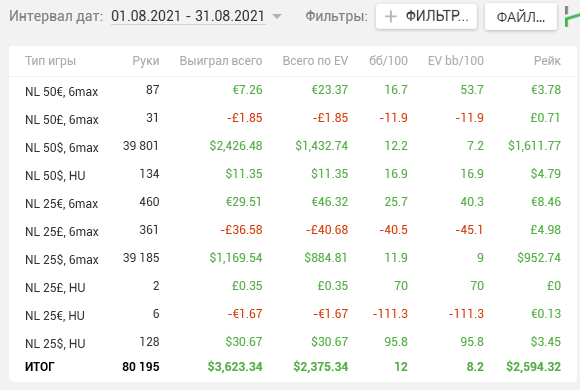The width and height of the screenshot is (580, 390).
Task: Sort by EV bb/100 column header
Action: pyautogui.click(x=456, y=61)
